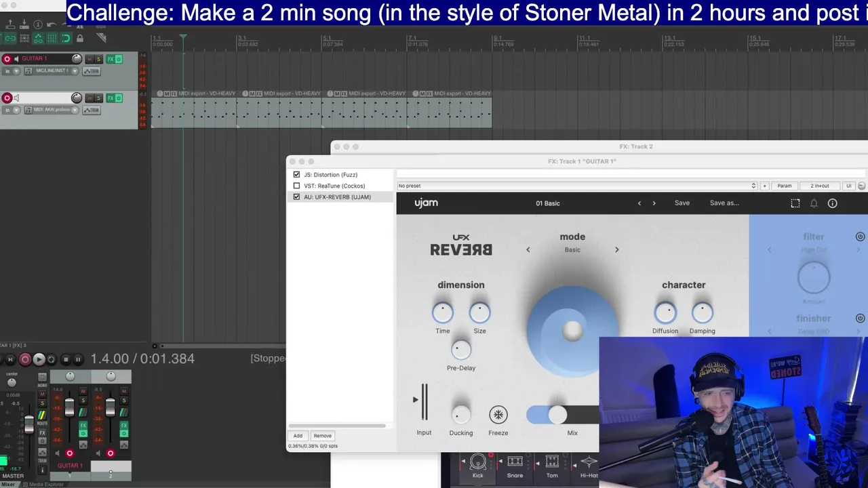
Task: Select next reverb mode arrow
Action: pos(616,250)
